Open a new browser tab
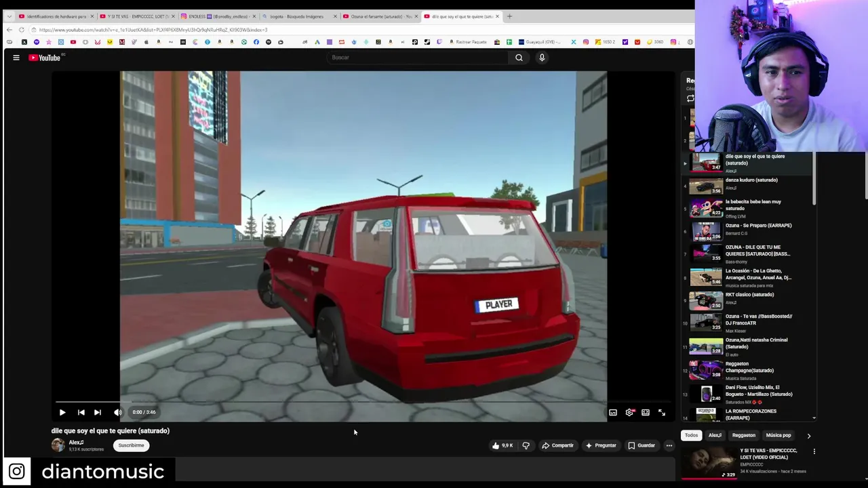Image resolution: width=868 pixels, height=488 pixels. [x=509, y=16]
